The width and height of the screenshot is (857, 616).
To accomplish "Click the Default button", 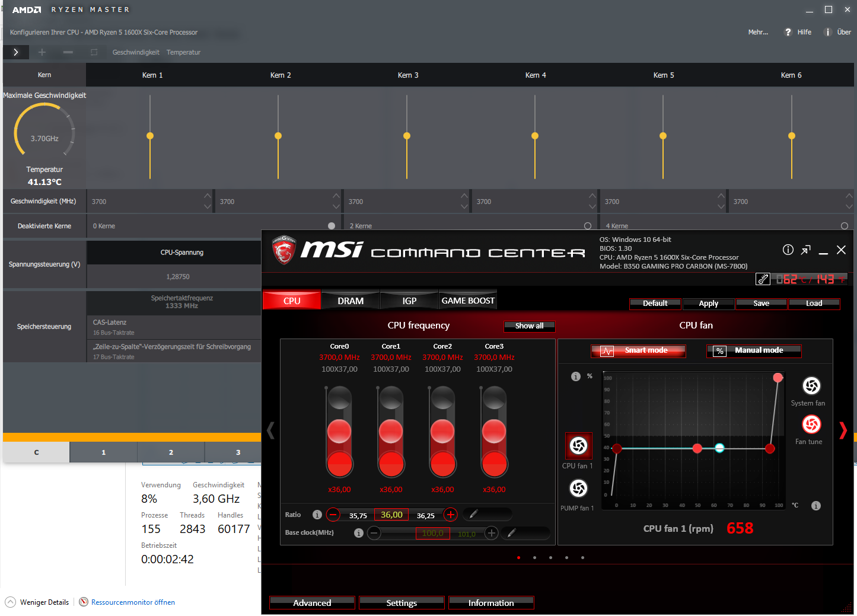I will point(655,304).
